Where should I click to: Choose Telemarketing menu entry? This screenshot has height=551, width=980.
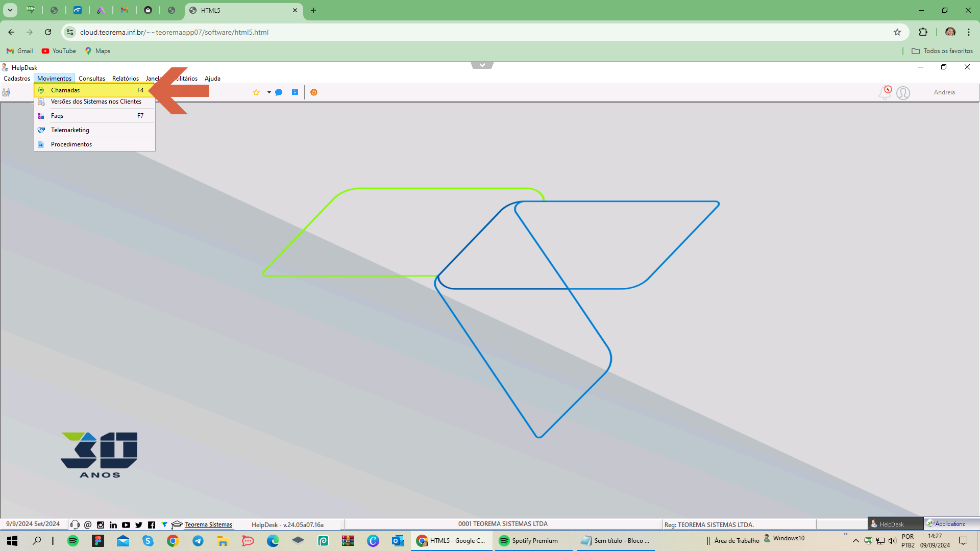click(x=94, y=130)
